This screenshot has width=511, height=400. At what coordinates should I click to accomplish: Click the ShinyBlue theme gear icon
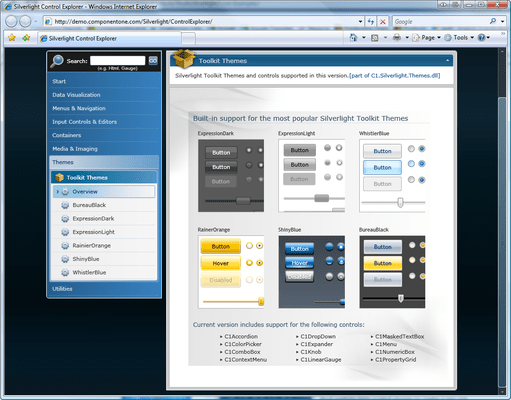click(x=65, y=259)
